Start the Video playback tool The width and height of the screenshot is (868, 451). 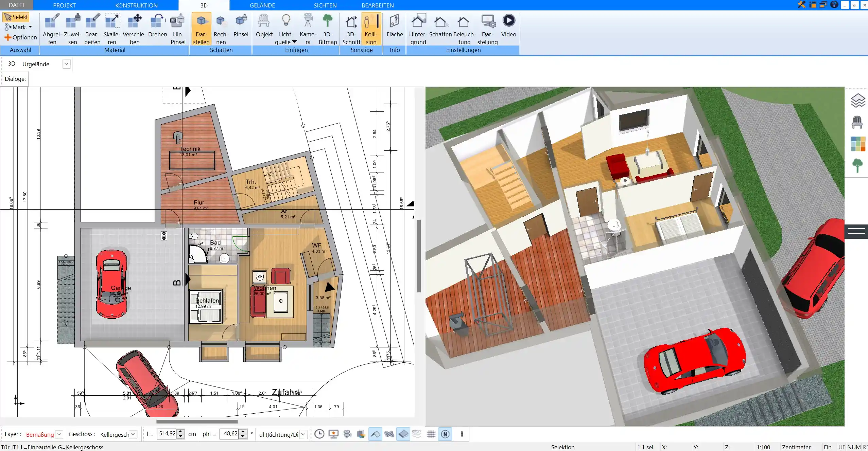(x=508, y=25)
